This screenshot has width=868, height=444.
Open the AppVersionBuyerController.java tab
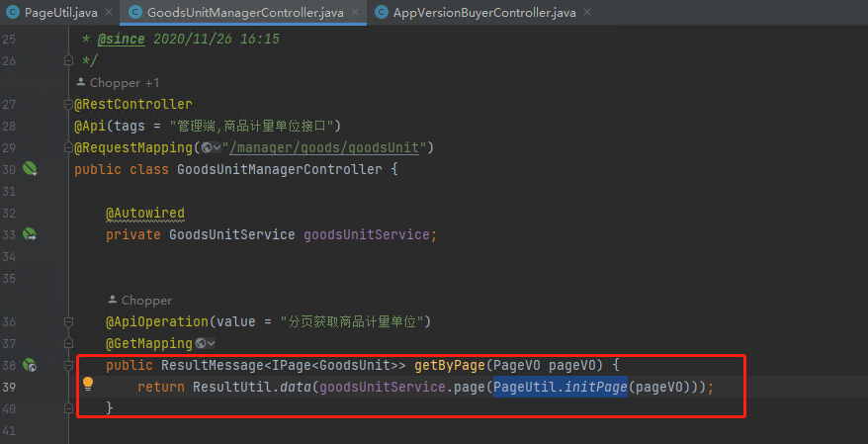click(484, 12)
